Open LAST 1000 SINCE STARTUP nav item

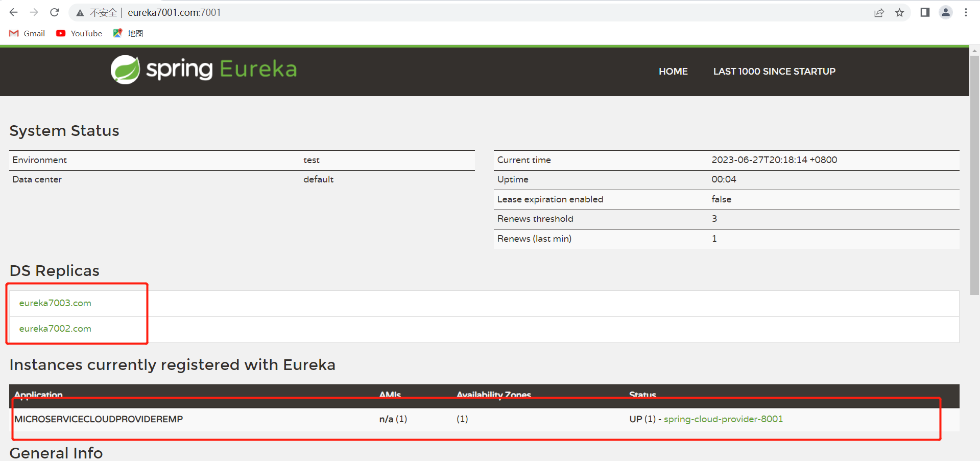pos(774,72)
